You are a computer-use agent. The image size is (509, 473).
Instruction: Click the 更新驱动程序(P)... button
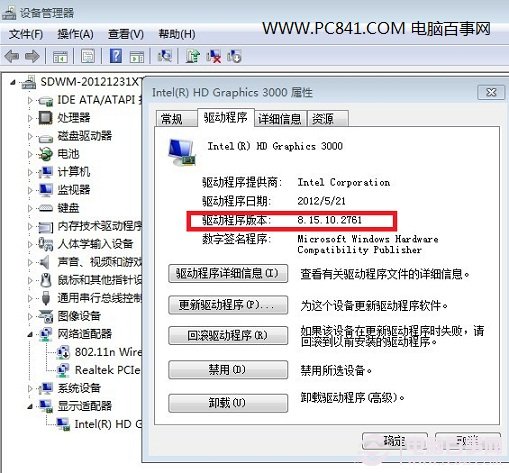click(228, 305)
